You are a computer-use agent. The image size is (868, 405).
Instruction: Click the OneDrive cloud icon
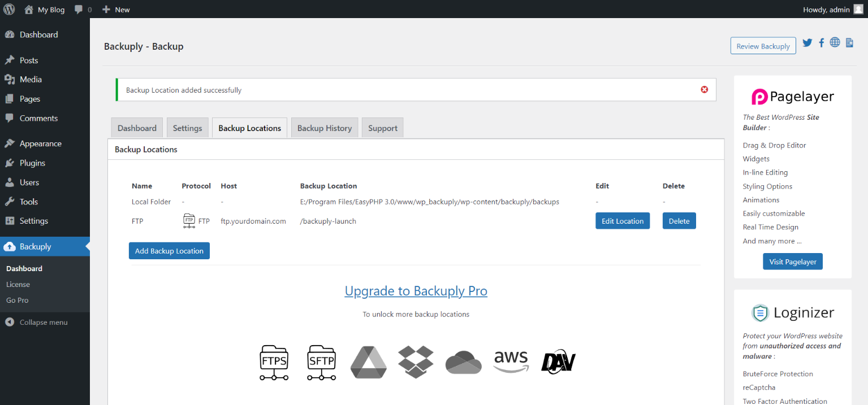(x=463, y=362)
